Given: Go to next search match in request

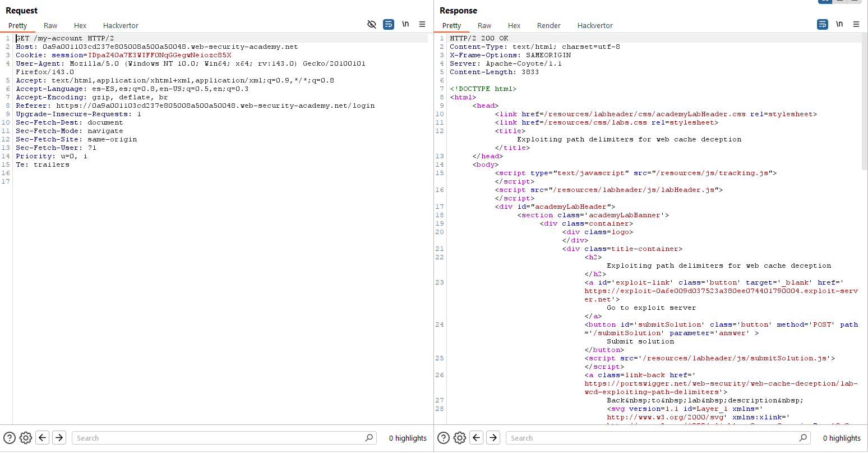Looking at the screenshot, I should [59, 438].
